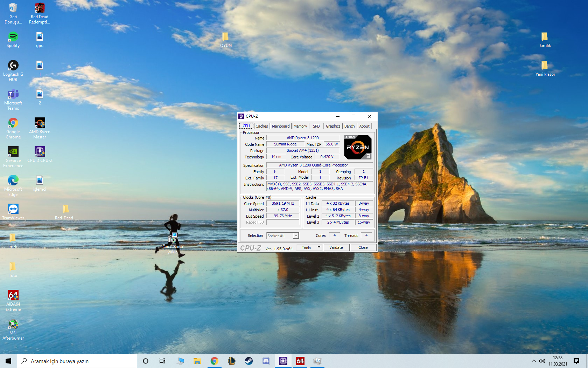
Task: Open the TeamViewer desktop shortcut
Action: coord(13,209)
